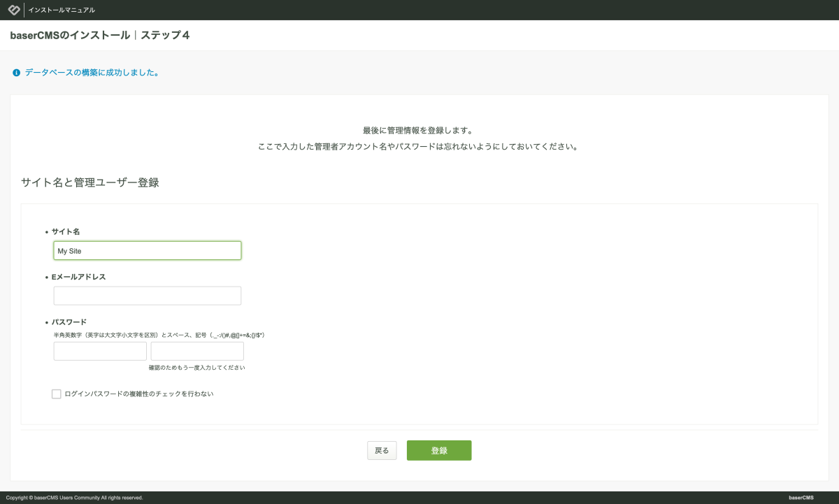Screen dimensions: 839x504
Task: Click the baserCMSのインストール ステップ4 heading
Action: pyautogui.click(x=100, y=35)
